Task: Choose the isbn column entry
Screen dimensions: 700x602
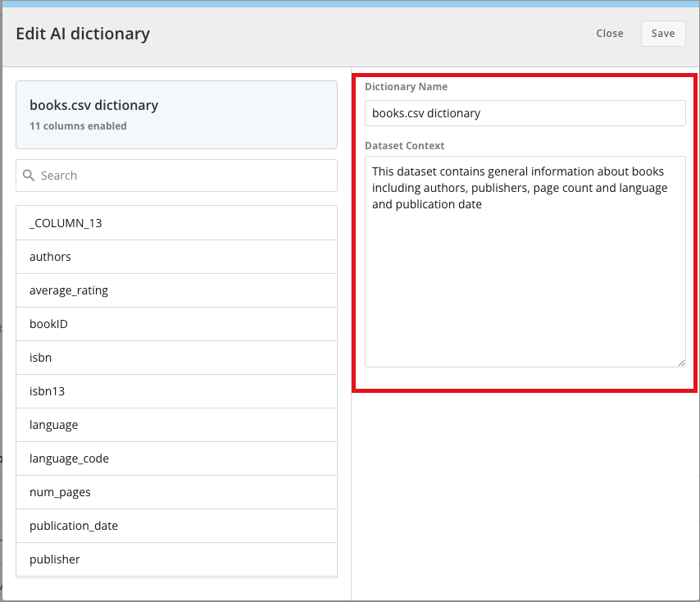Action: pos(176,358)
